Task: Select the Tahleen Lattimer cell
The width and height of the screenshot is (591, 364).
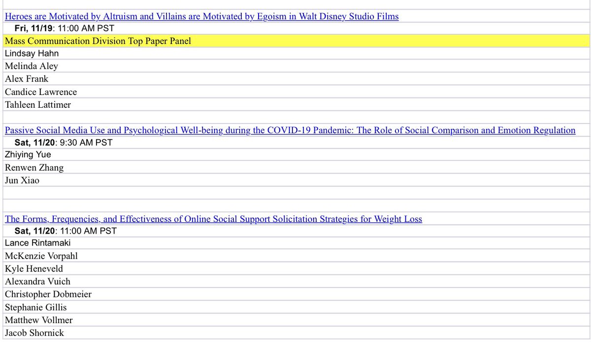Action: (x=296, y=104)
